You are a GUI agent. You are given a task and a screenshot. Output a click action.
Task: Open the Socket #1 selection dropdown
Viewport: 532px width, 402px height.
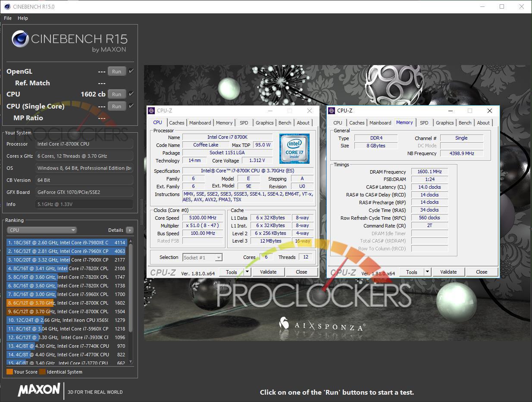click(x=202, y=257)
